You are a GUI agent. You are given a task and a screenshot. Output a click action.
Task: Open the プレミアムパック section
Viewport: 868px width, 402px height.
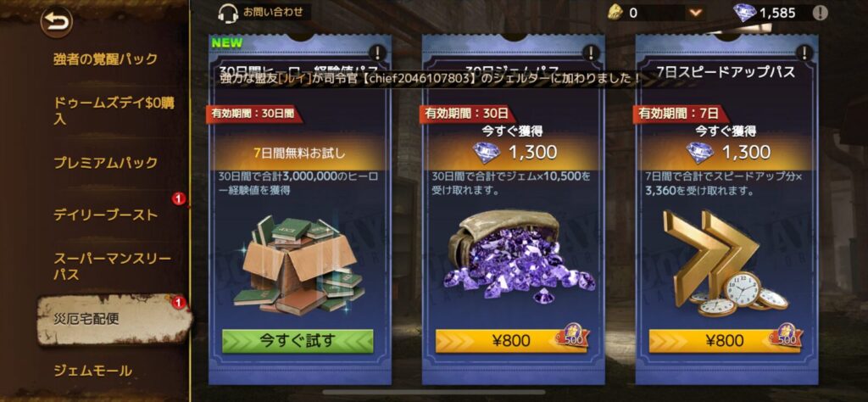(106, 163)
